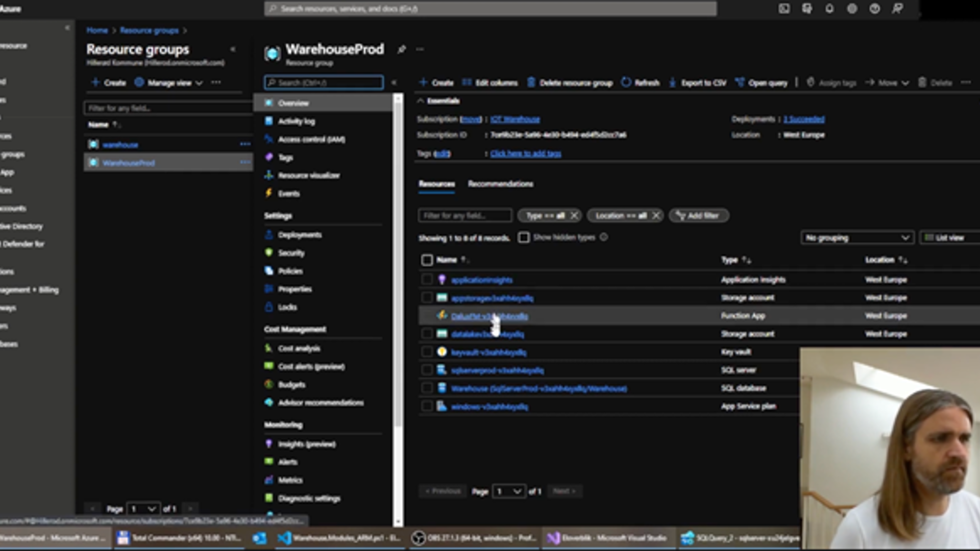
Task: Click Create in resource group toolbar
Action: (x=436, y=83)
